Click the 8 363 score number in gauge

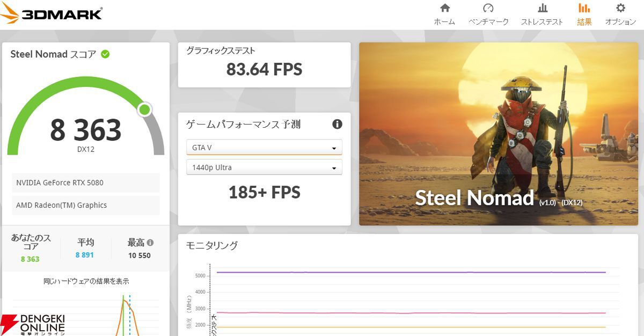click(86, 130)
